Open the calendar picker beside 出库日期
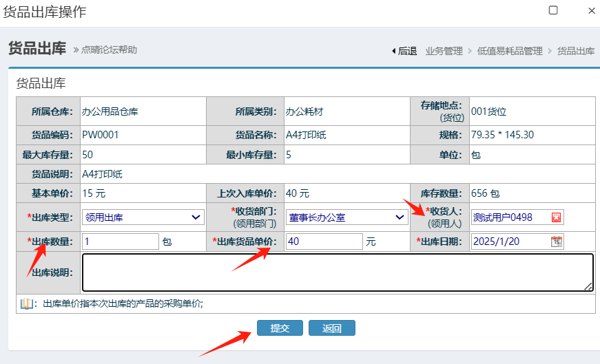The width and height of the screenshot is (600, 364). pyautogui.click(x=557, y=242)
